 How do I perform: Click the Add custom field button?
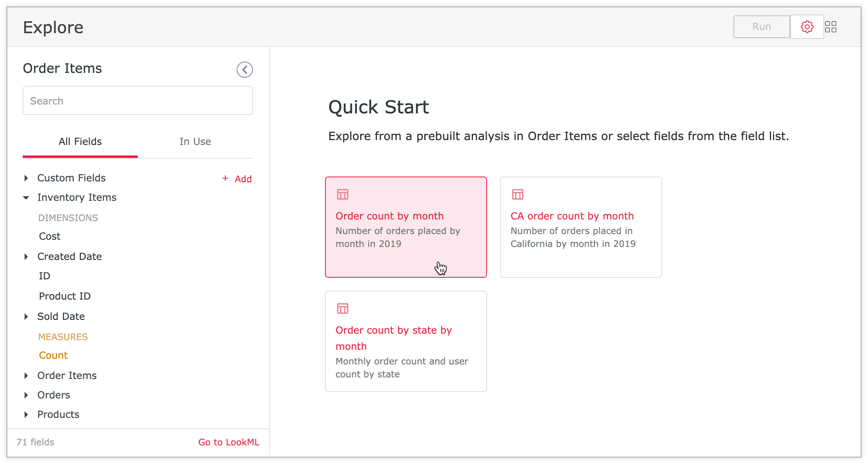[x=237, y=179]
